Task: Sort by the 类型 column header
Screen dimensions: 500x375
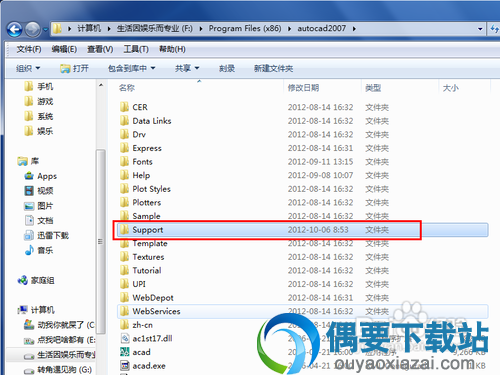Action: tap(373, 88)
